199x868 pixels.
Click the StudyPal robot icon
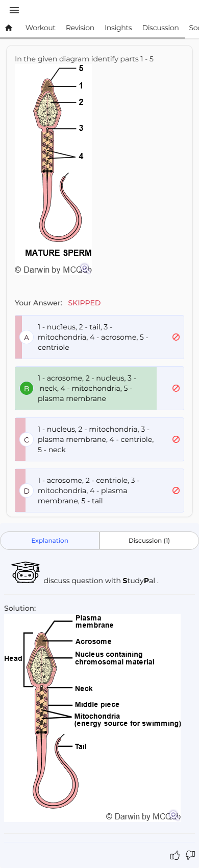tap(26, 572)
